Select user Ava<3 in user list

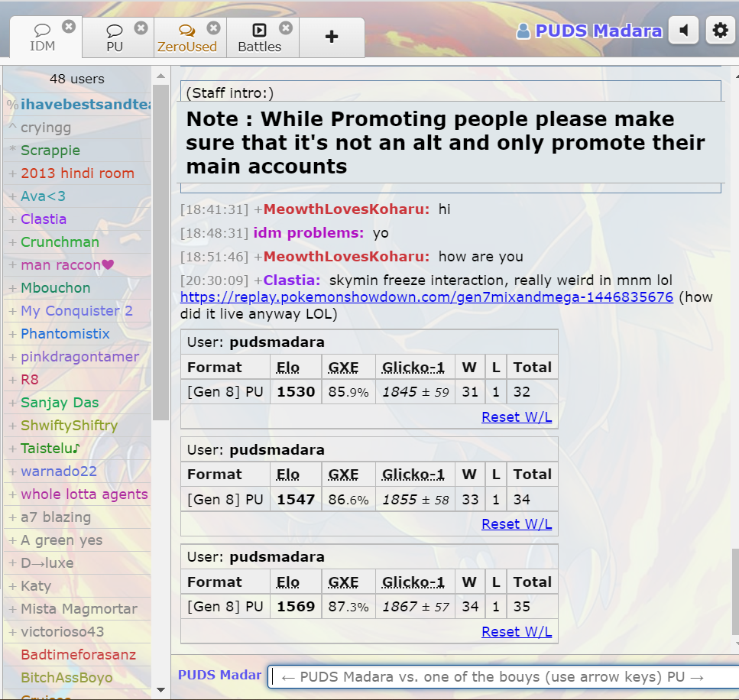(78, 196)
